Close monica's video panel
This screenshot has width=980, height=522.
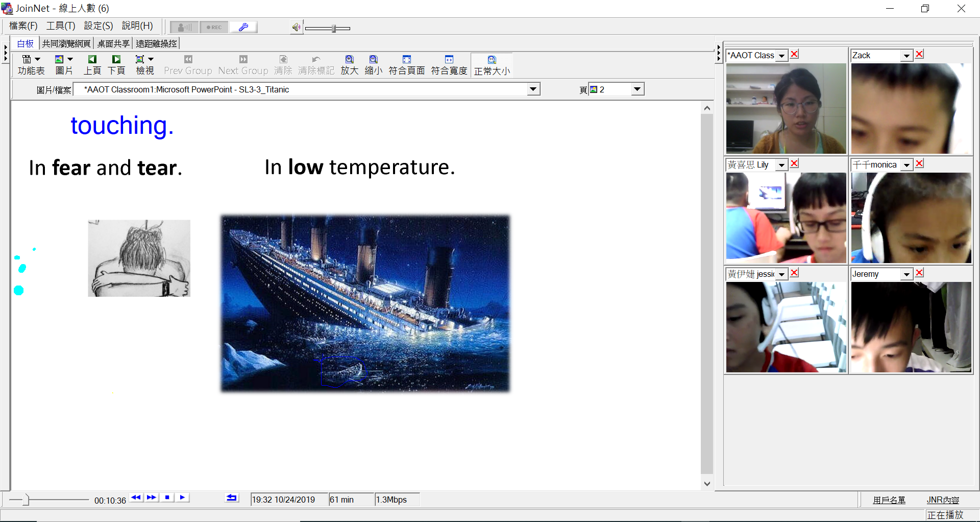919,163
